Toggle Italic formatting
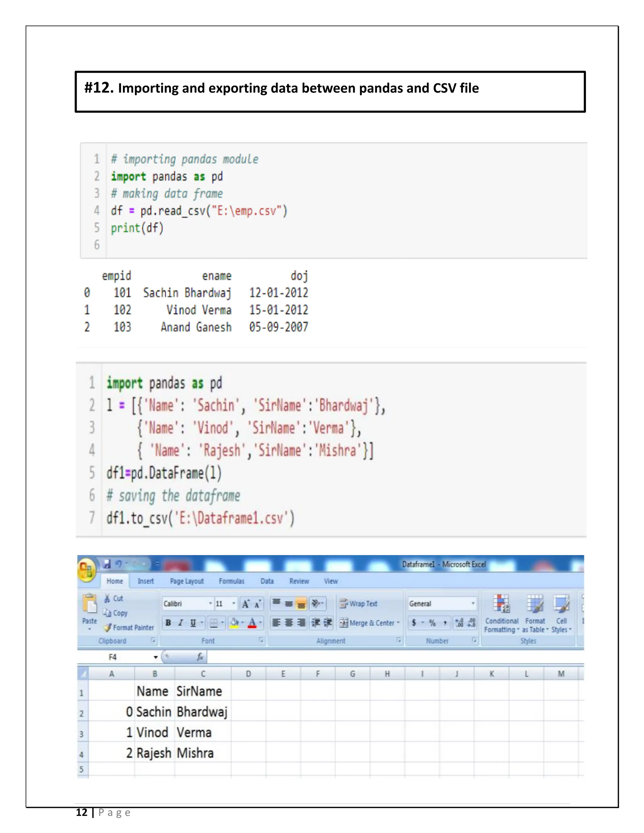This screenshot has height=833, width=644. (x=181, y=623)
